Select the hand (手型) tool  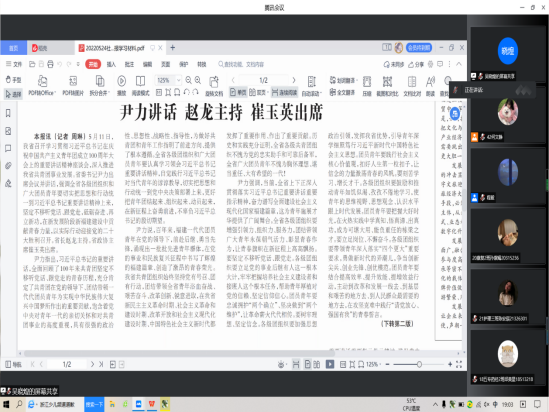point(13,80)
